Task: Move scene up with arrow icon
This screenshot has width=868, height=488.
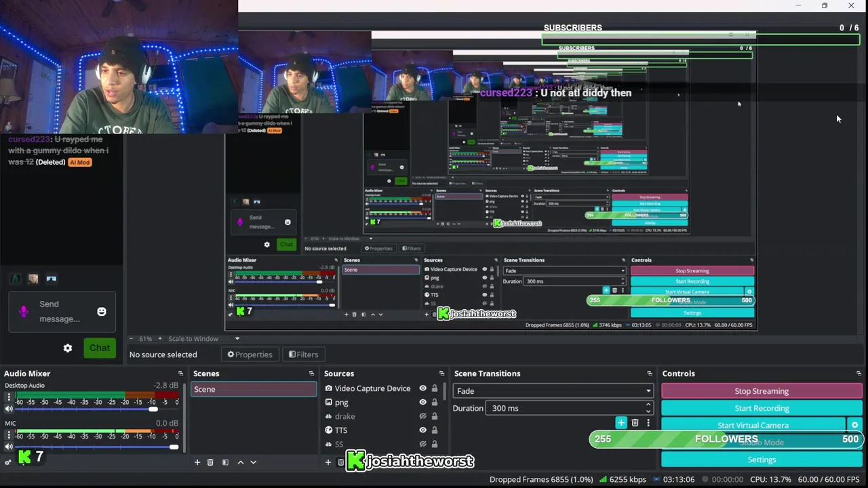Action: (x=240, y=462)
